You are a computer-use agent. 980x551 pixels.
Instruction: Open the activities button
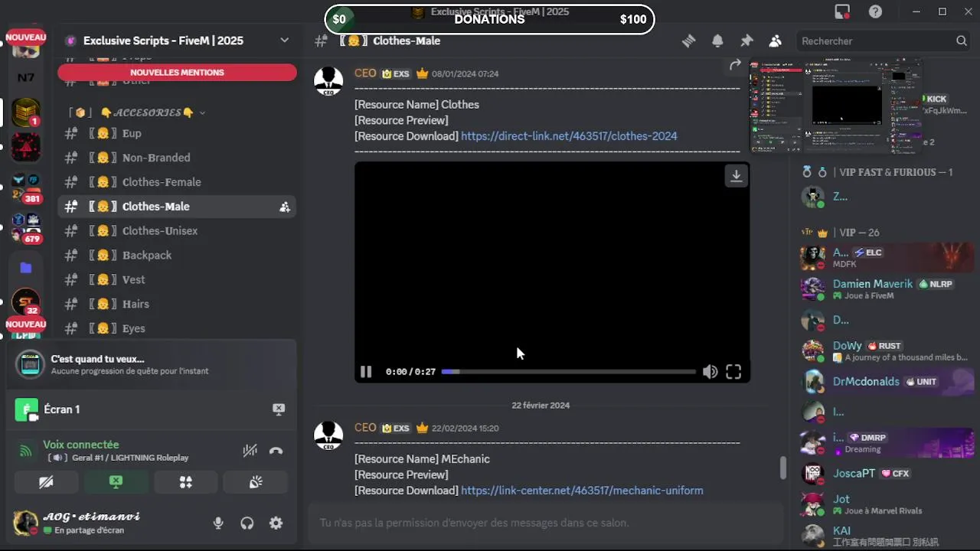pyautogui.click(x=185, y=482)
